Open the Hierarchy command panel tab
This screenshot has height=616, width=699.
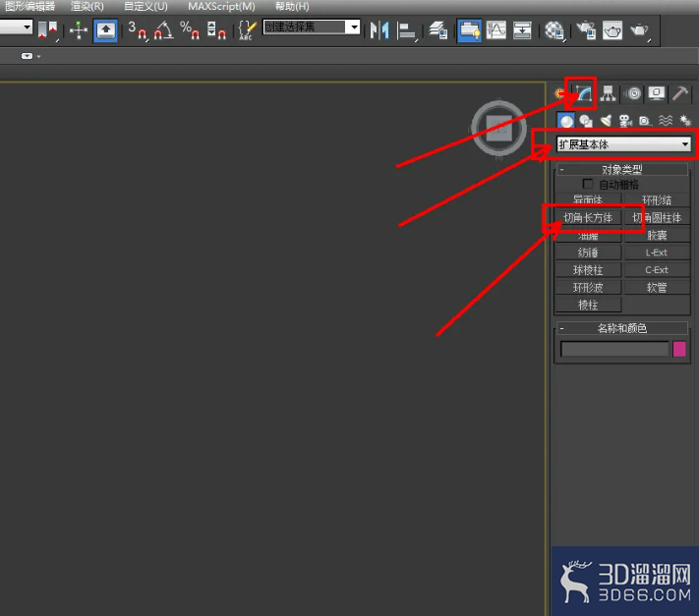pos(608,93)
